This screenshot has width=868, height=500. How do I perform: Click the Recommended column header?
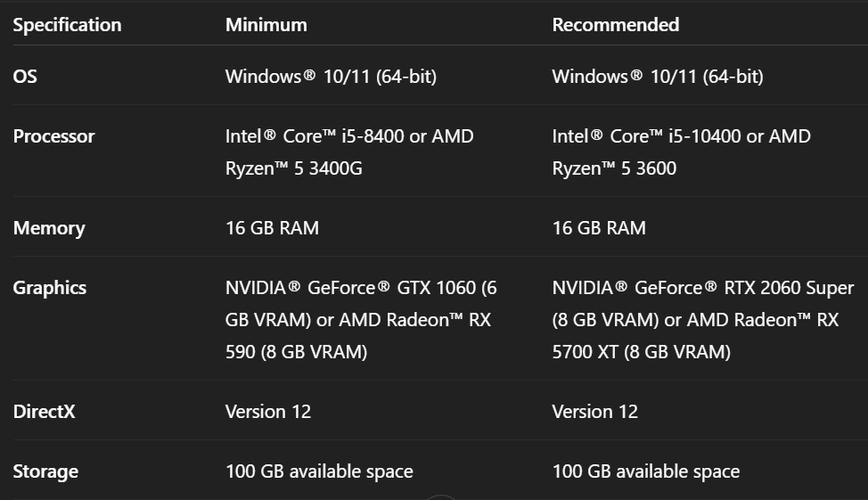615,25
